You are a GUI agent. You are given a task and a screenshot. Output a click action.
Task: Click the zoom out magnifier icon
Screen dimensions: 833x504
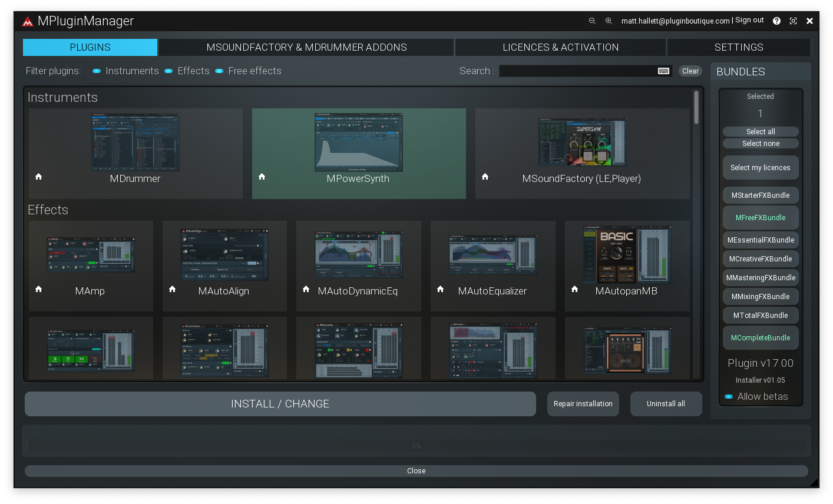point(592,21)
